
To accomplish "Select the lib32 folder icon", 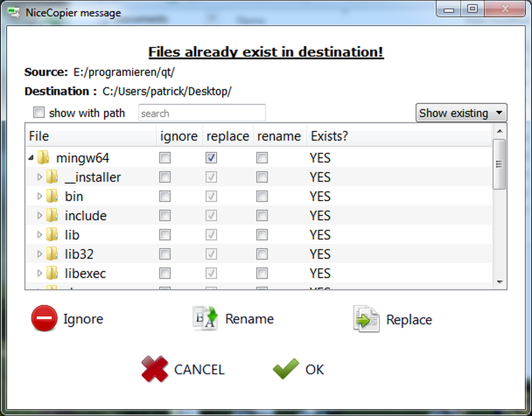I will 52,254.
